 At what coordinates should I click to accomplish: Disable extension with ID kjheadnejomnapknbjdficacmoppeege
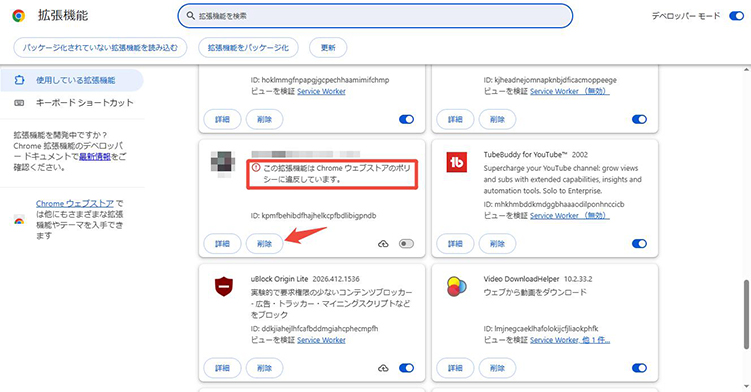tap(639, 119)
